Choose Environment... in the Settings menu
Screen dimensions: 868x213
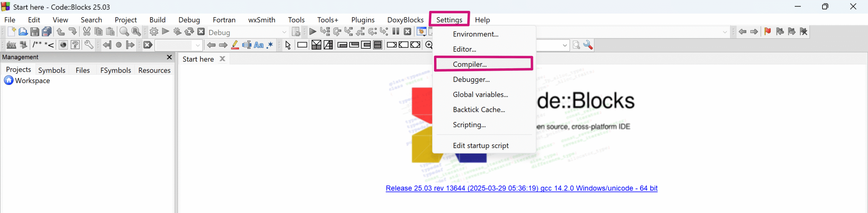[x=484, y=34]
